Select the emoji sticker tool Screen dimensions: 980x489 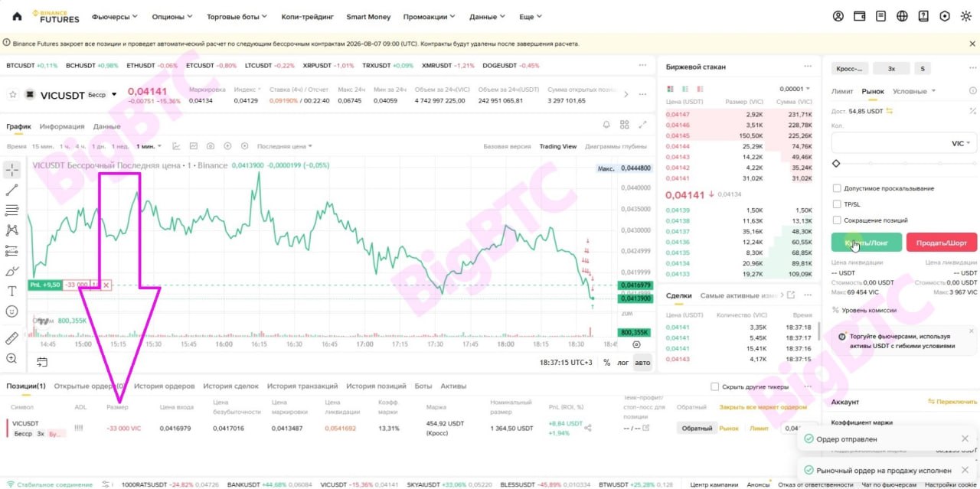[x=11, y=311]
